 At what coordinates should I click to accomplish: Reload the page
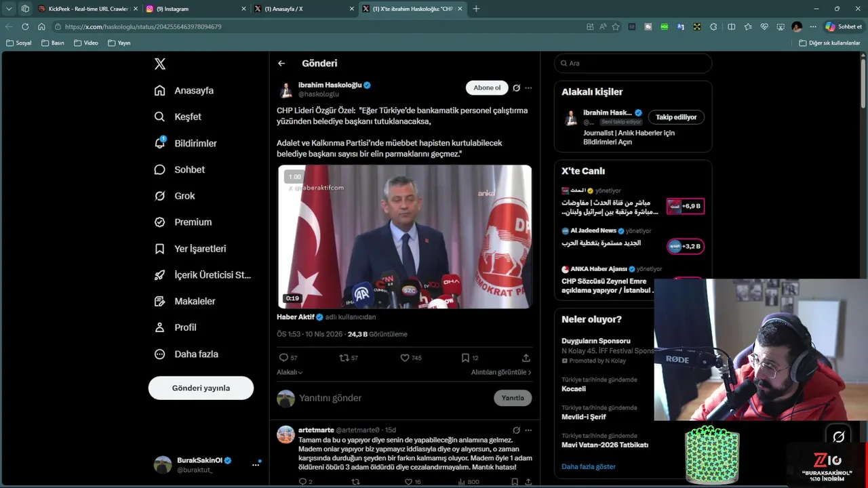(25, 26)
